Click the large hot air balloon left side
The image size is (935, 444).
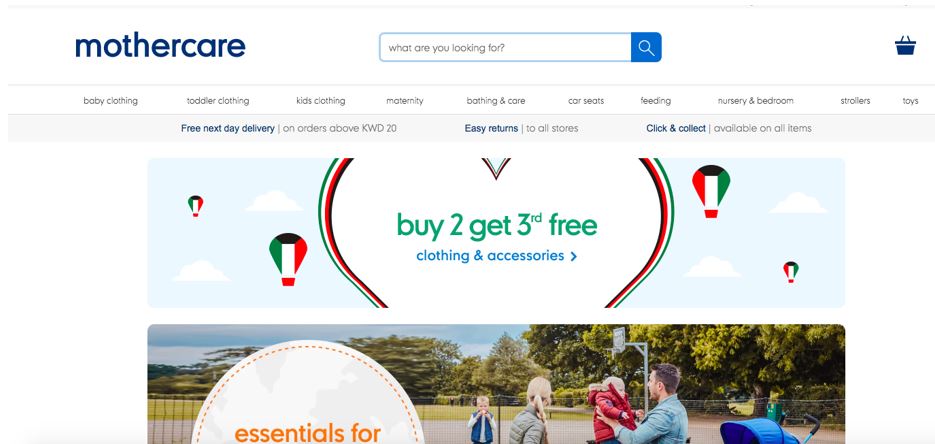[288, 259]
